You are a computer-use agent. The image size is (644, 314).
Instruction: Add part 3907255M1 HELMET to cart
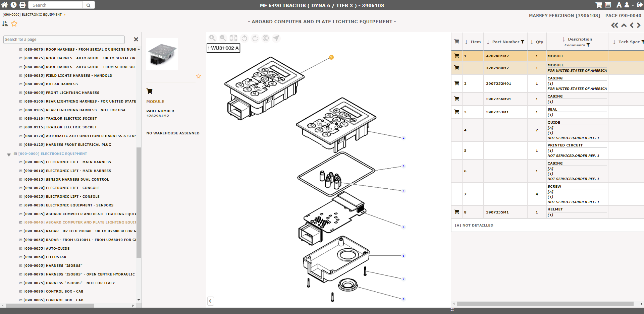click(457, 212)
